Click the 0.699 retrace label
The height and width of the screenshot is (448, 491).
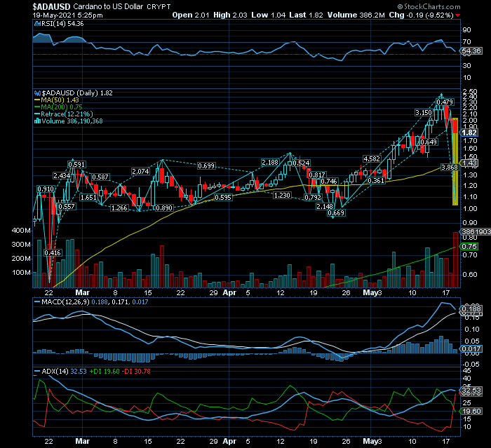click(x=206, y=165)
